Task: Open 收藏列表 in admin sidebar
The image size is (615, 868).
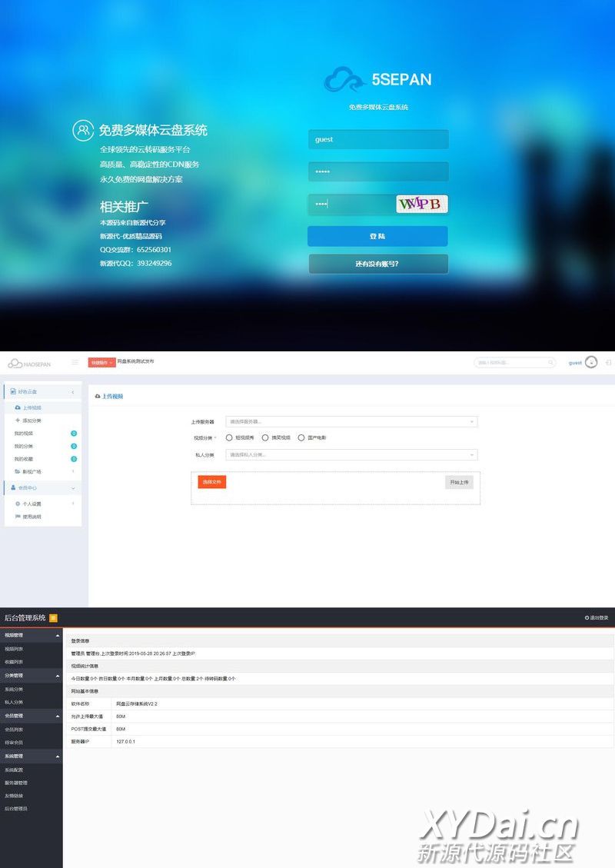Action: (x=14, y=662)
